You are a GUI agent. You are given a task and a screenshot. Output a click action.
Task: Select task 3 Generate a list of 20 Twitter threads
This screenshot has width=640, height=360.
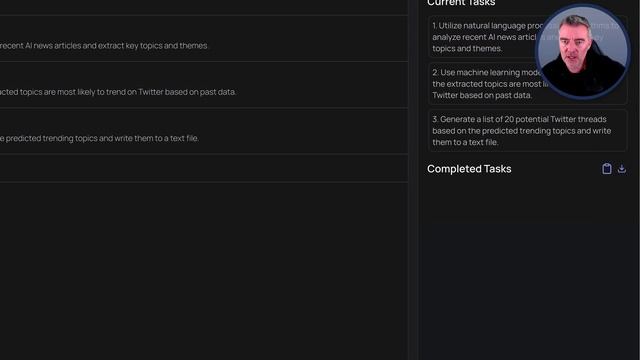(x=527, y=131)
